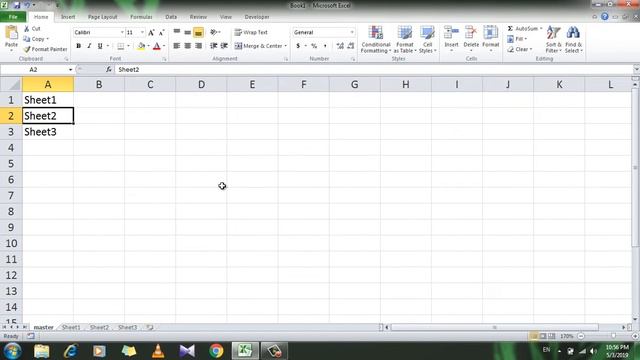Launch Chrome from the taskbar
Image resolution: width=640 pixels, height=360 pixels.
coord(216,351)
